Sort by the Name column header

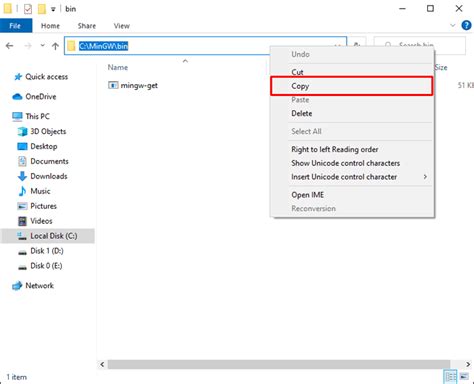(118, 67)
